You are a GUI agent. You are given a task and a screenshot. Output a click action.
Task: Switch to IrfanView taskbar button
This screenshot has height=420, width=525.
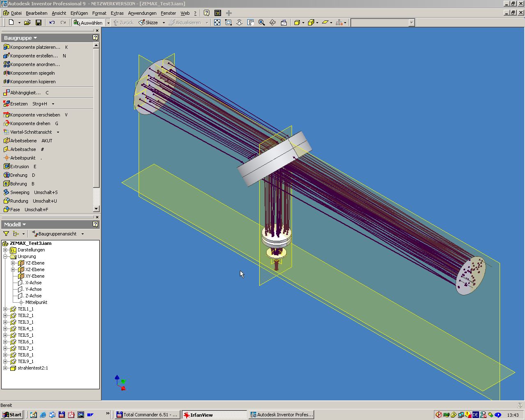214,415
